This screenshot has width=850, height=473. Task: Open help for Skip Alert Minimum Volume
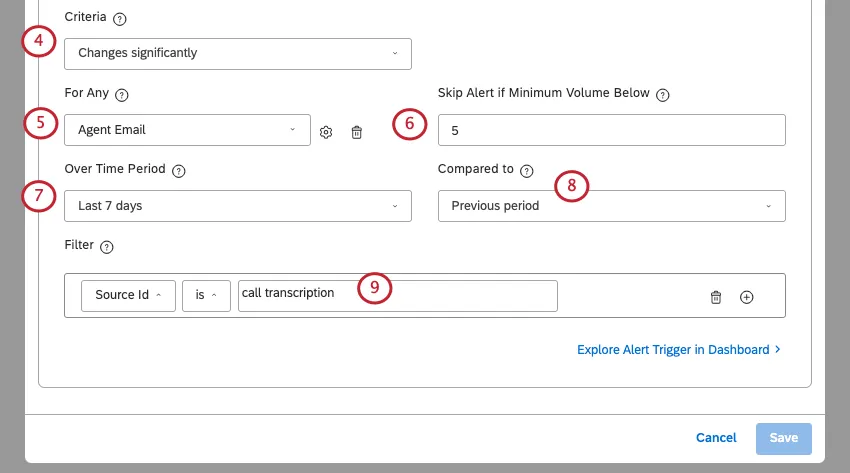[x=662, y=95]
